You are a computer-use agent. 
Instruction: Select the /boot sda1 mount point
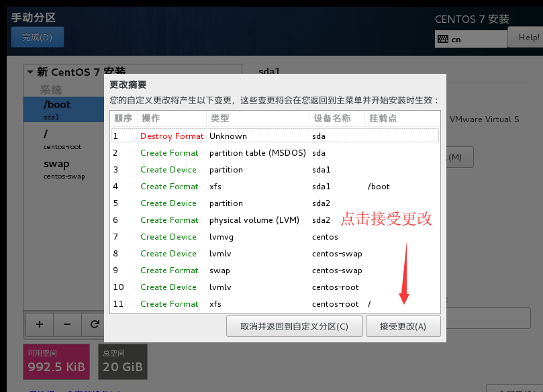(x=64, y=109)
